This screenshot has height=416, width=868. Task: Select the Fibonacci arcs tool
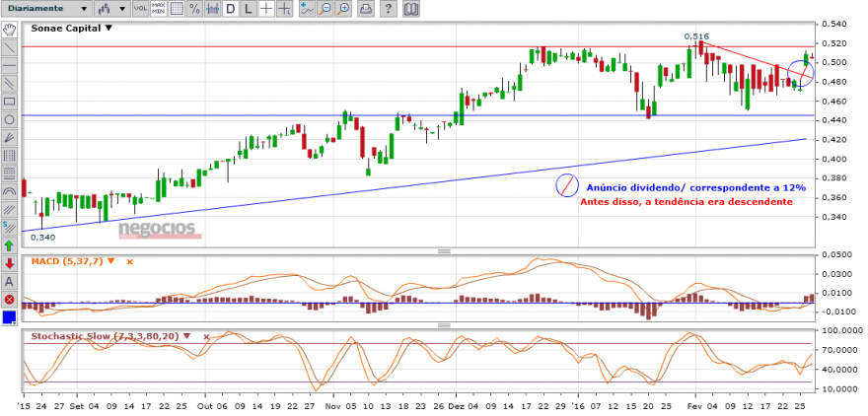point(9,191)
